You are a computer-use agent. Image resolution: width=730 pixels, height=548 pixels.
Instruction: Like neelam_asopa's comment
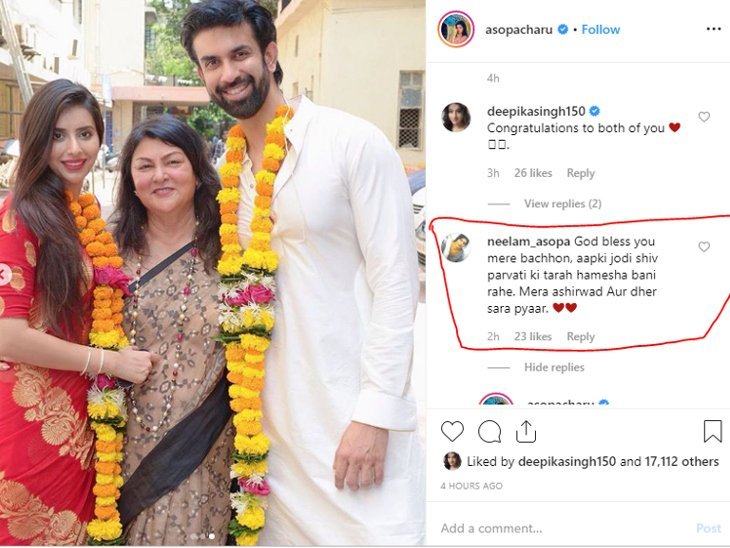[704, 247]
